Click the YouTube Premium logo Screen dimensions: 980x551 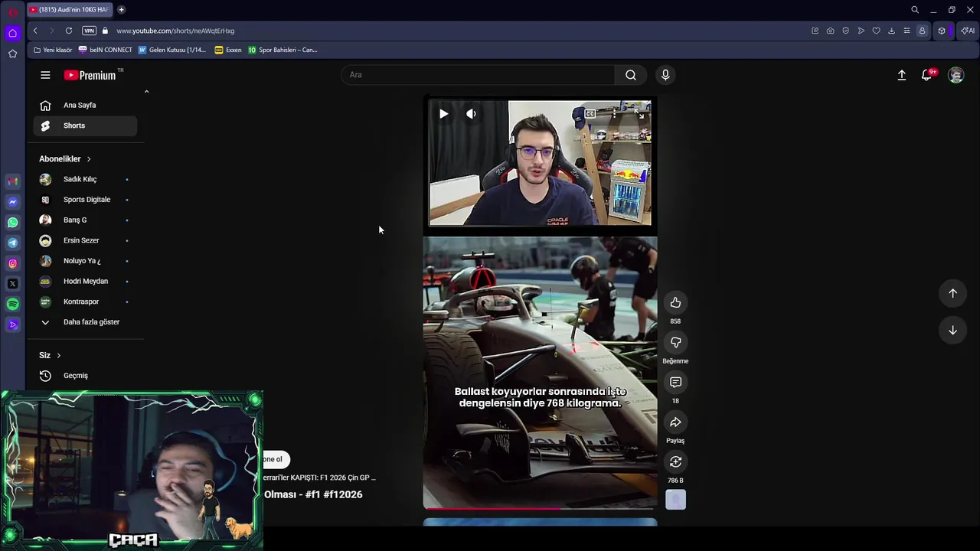90,75
